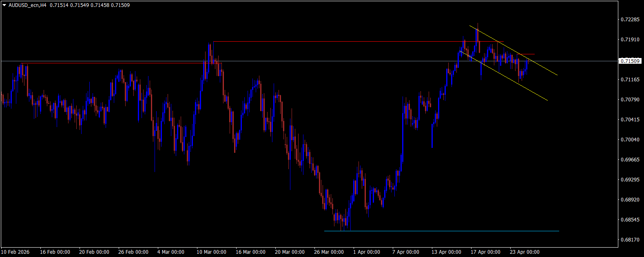This screenshot has width=644, height=257.
Task: Click the 10 Feb 2026 date label
Action: pos(16,252)
